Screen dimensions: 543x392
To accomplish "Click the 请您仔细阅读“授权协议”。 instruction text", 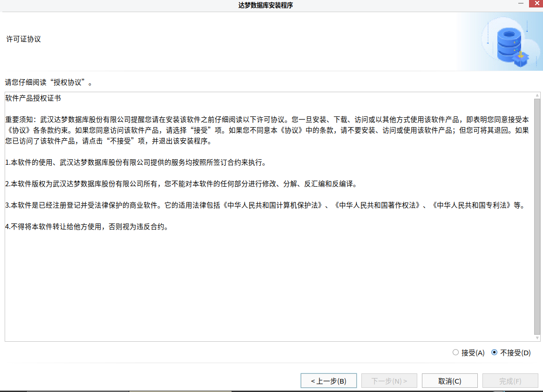I will 49,82.
